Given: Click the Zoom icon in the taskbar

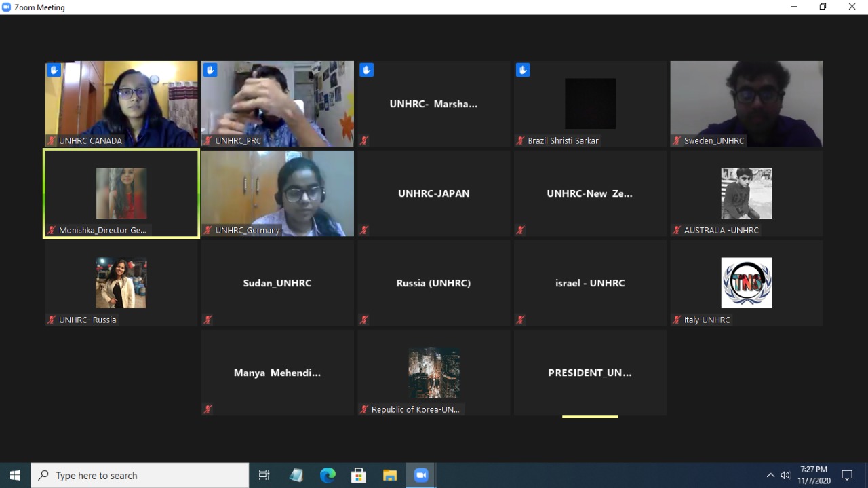Looking at the screenshot, I should pyautogui.click(x=421, y=475).
